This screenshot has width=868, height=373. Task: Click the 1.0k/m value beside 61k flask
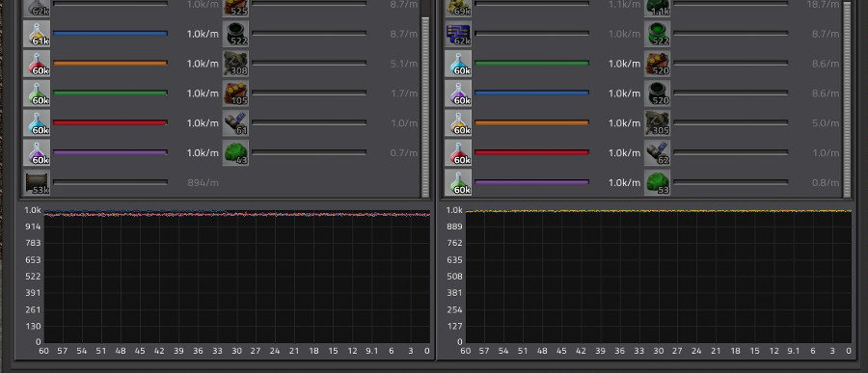click(x=203, y=34)
